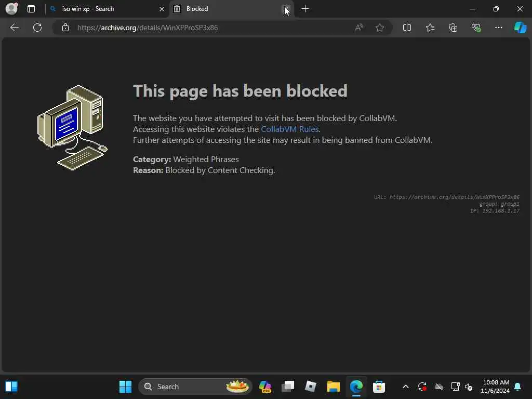Open the Windows Start menu
532x399 pixels.
(x=125, y=387)
